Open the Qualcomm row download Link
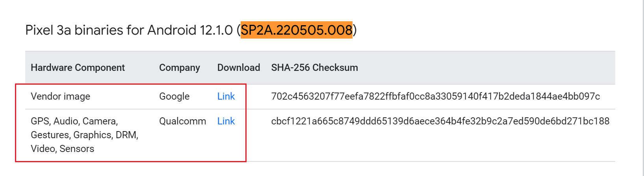 [x=226, y=121]
